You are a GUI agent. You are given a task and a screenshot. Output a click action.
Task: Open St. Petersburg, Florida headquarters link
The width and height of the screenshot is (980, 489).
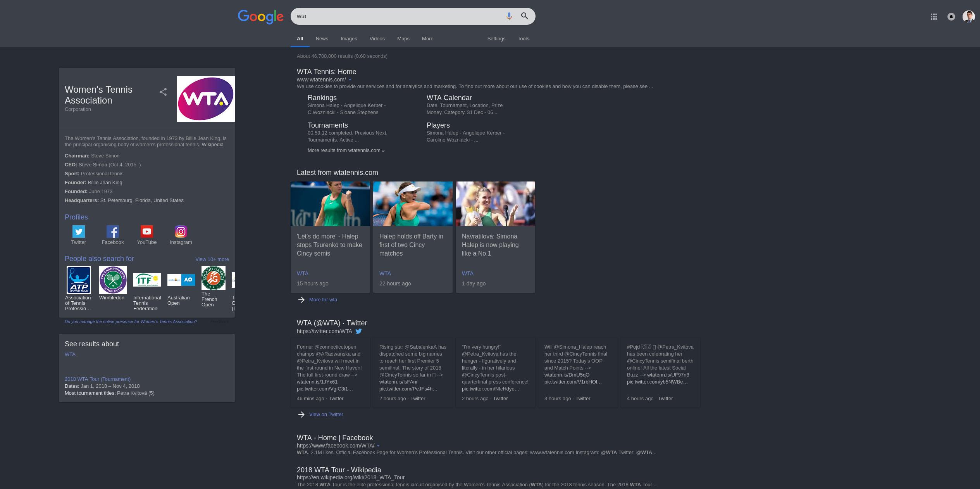pos(142,200)
